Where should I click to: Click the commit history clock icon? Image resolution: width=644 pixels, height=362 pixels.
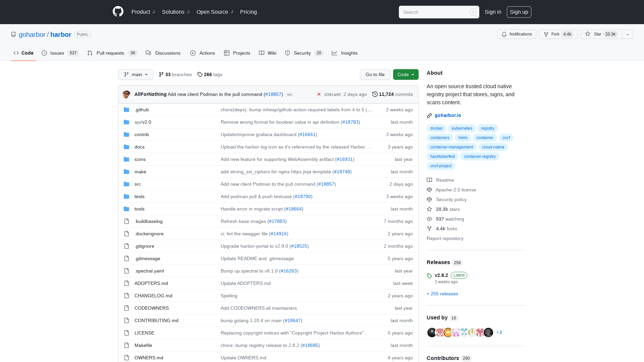[375, 94]
